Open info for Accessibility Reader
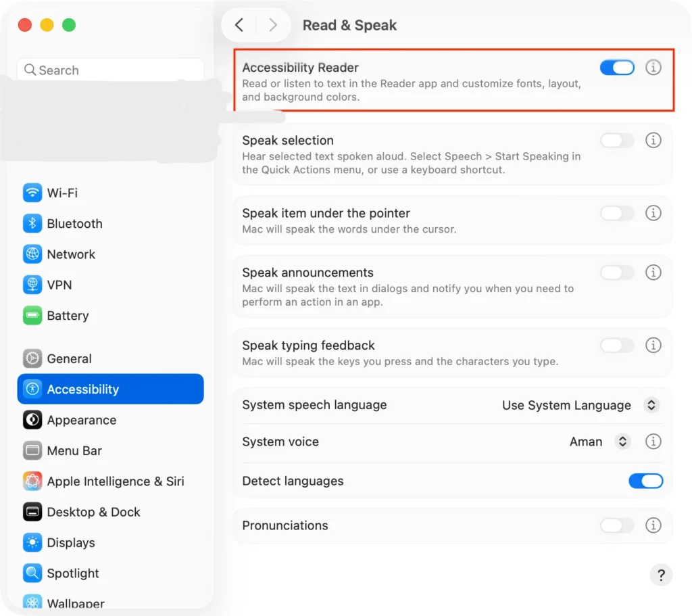Image resolution: width=692 pixels, height=616 pixels. click(653, 68)
